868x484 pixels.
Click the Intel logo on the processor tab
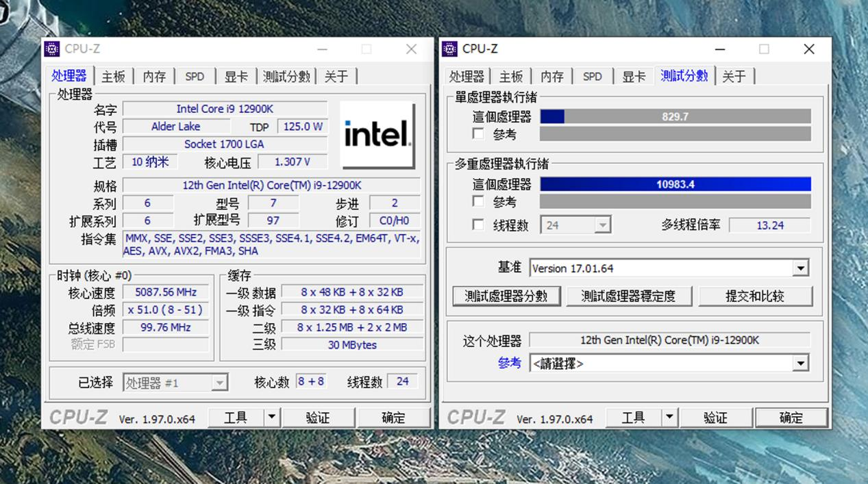click(x=376, y=135)
